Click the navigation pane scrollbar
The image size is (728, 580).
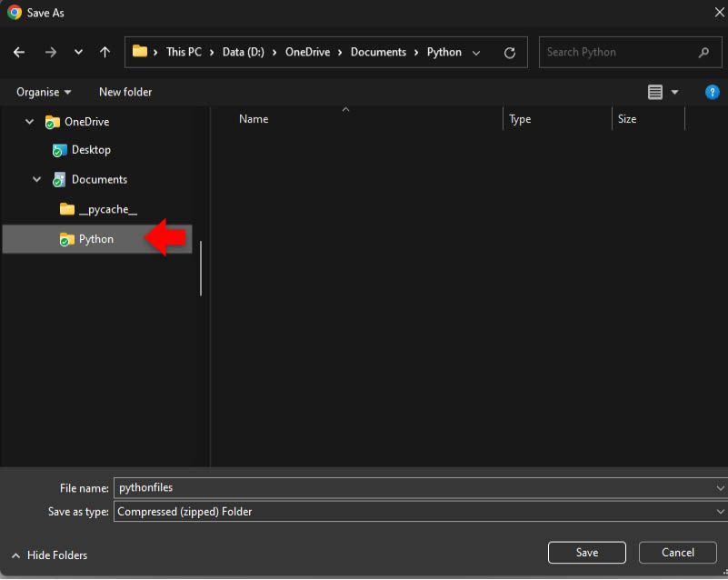(x=201, y=268)
